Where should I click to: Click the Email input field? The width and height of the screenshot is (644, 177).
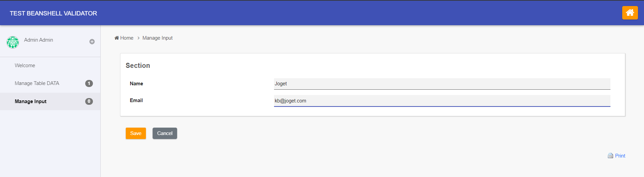click(x=442, y=101)
